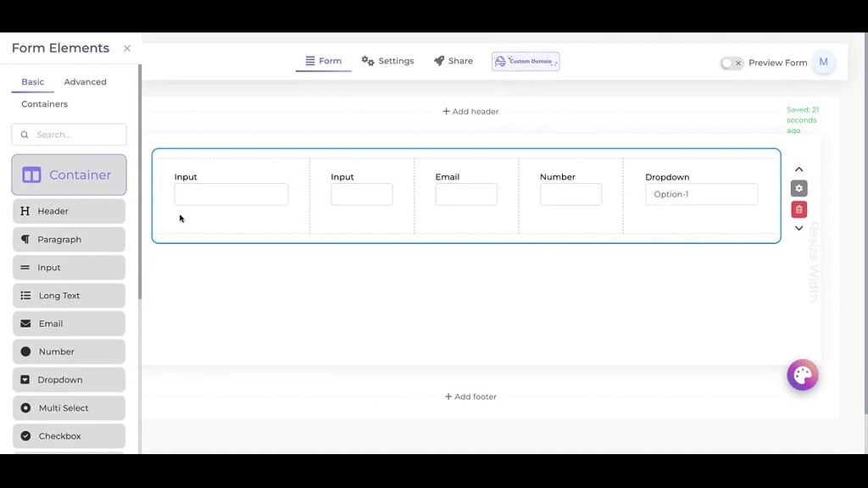Select the Number element

68,351
